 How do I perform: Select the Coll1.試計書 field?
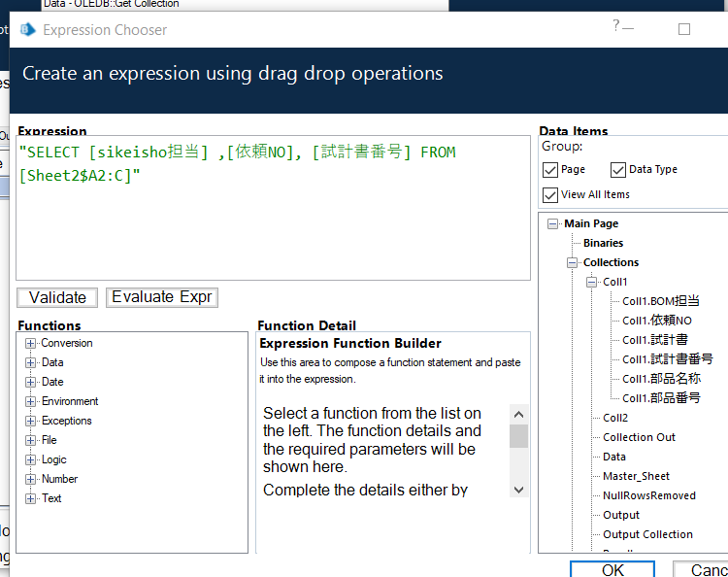[654, 340]
